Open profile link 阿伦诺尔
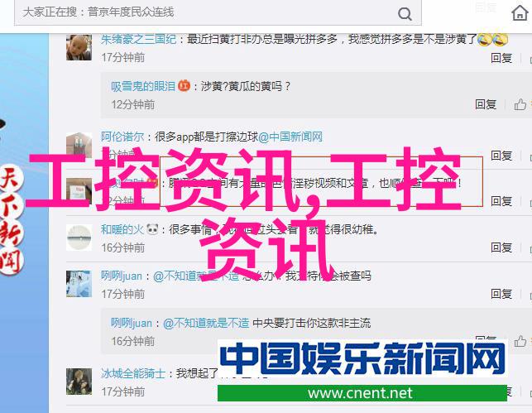The width and height of the screenshot is (532, 413). pos(122,137)
